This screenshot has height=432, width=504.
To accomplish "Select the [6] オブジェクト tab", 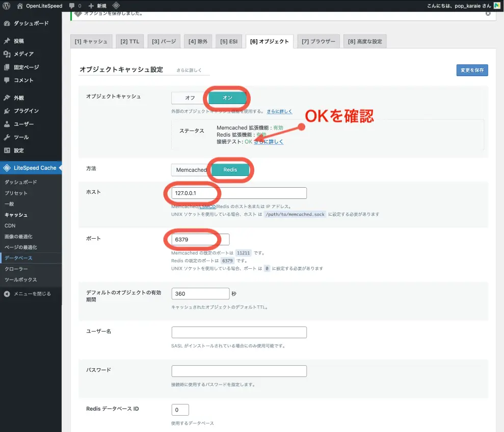I will tap(270, 41).
